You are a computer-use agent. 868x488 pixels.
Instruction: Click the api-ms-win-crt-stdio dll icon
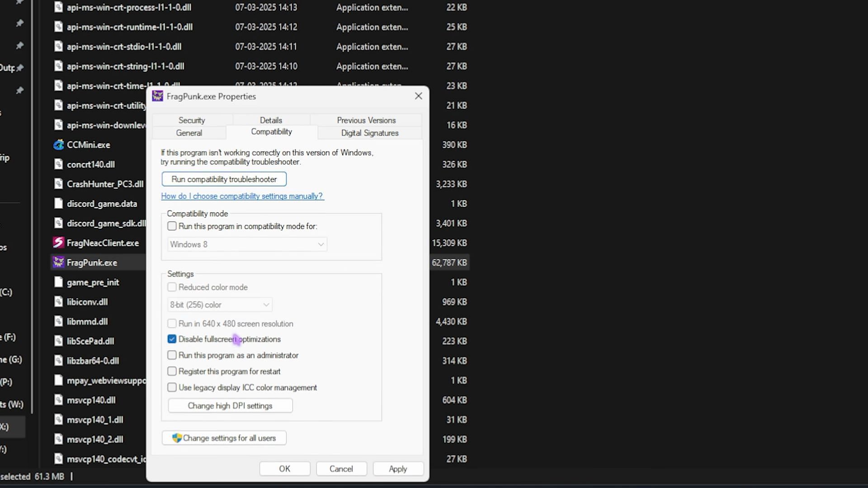click(58, 47)
